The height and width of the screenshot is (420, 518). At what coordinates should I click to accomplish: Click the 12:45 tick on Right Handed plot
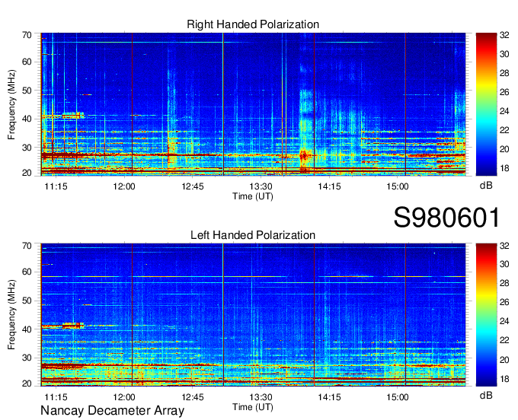(x=193, y=186)
